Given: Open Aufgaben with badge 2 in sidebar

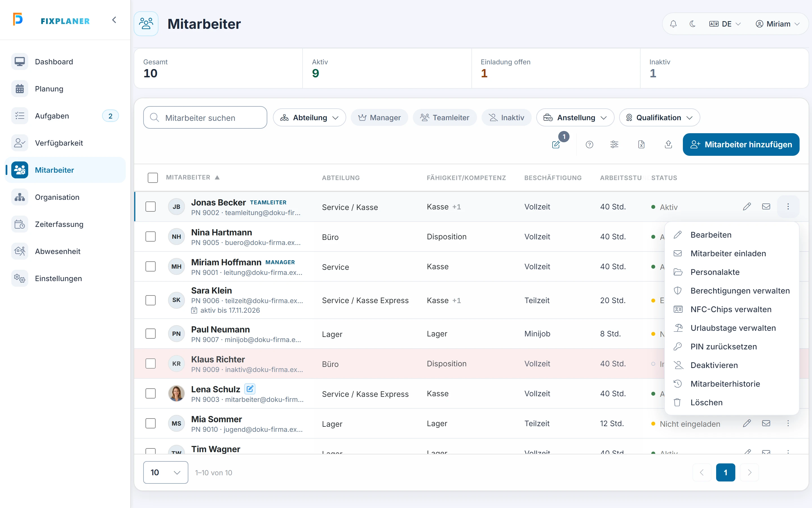Looking at the screenshot, I should (x=66, y=116).
